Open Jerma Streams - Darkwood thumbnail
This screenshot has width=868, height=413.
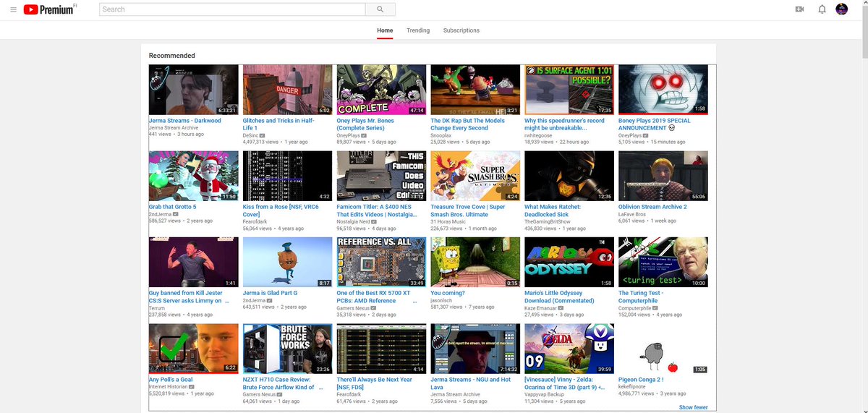click(193, 90)
